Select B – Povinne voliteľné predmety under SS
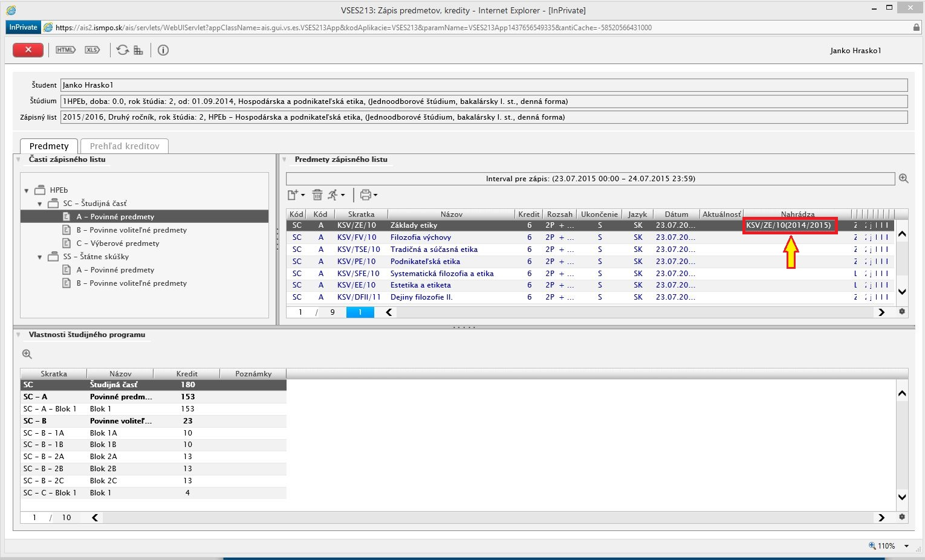 [131, 283]
